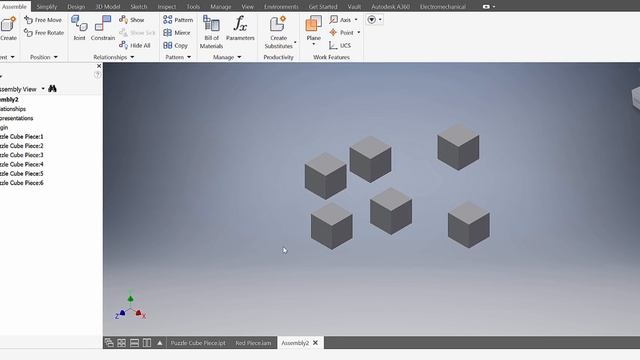Switch to the 3D Model ribbon tab
Screen dimensions: 640x360
[108, 7]
